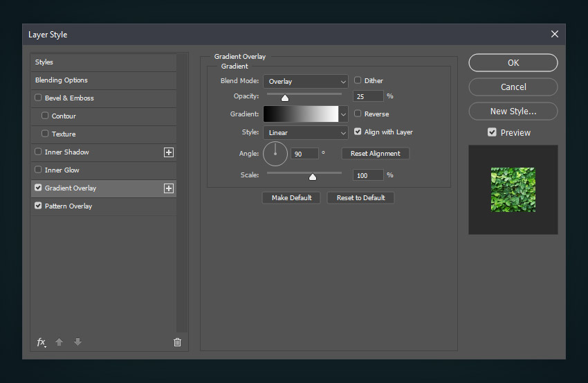
Task: Open the gradient picker dropdown arrow
Action: (343, 114)
